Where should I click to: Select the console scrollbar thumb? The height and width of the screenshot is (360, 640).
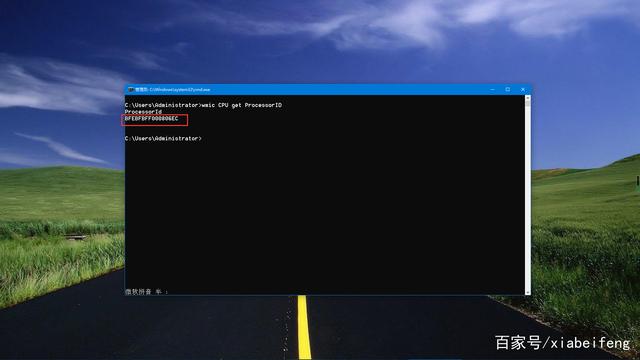point(528,104)
